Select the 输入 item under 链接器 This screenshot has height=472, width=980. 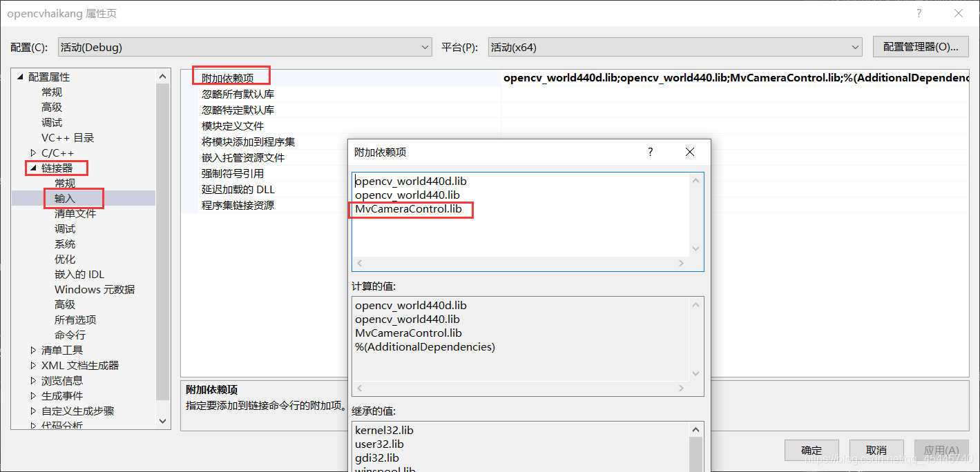tap(65, 198)
